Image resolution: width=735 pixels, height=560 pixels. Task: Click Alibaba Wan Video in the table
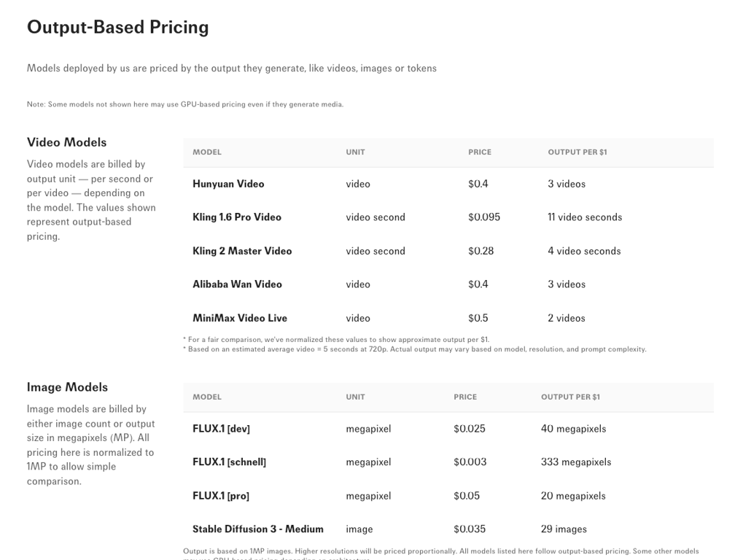tap(237, 284)
